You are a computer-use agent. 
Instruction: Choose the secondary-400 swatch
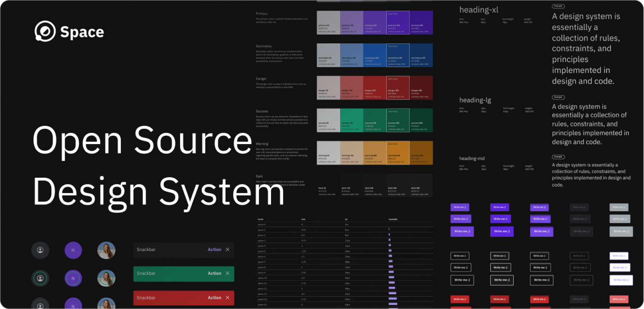coord(421,55)
